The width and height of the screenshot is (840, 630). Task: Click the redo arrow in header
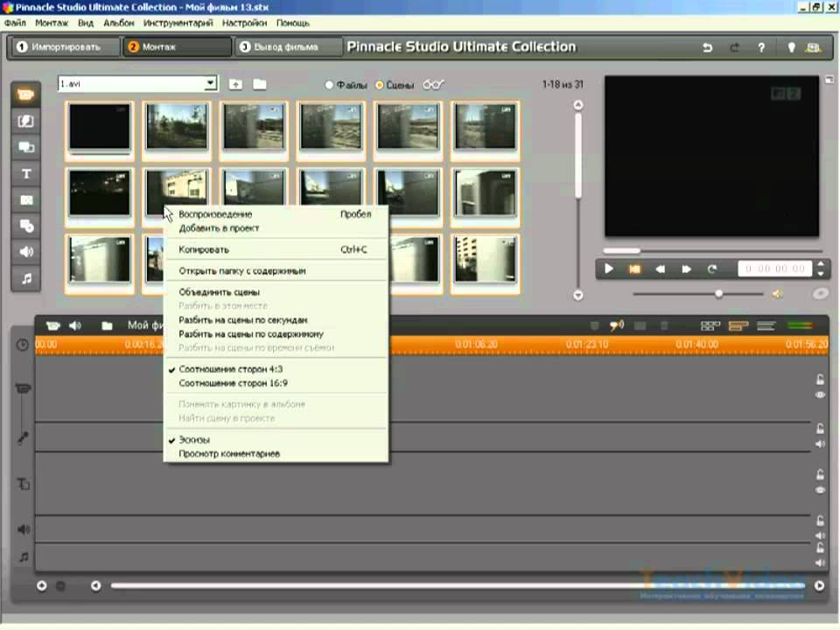(734, 47)
